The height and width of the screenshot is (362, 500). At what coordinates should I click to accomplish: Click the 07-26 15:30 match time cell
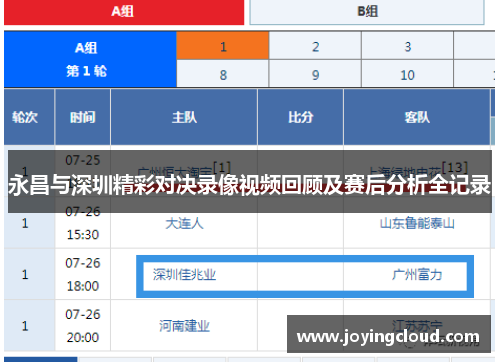83,223
